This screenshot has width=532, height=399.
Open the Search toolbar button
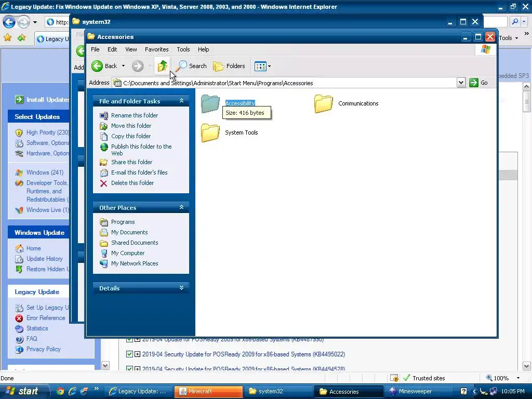click(191, 66)
